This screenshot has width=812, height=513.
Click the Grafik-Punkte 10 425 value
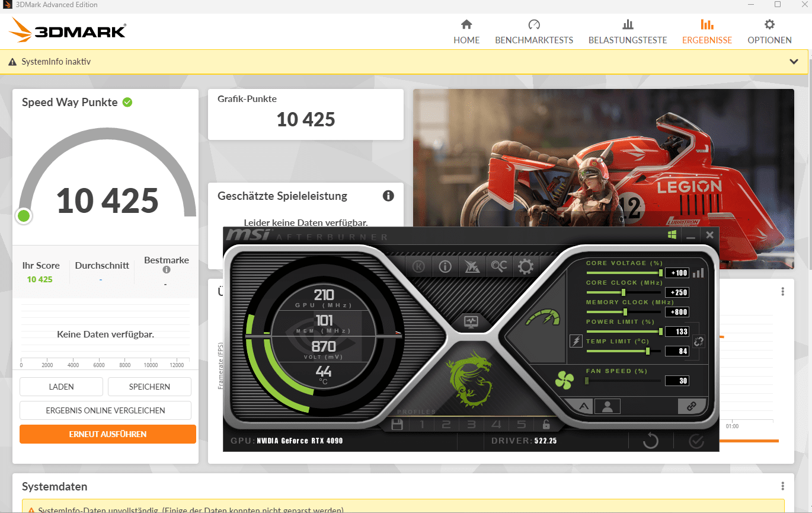pos(306,120)
